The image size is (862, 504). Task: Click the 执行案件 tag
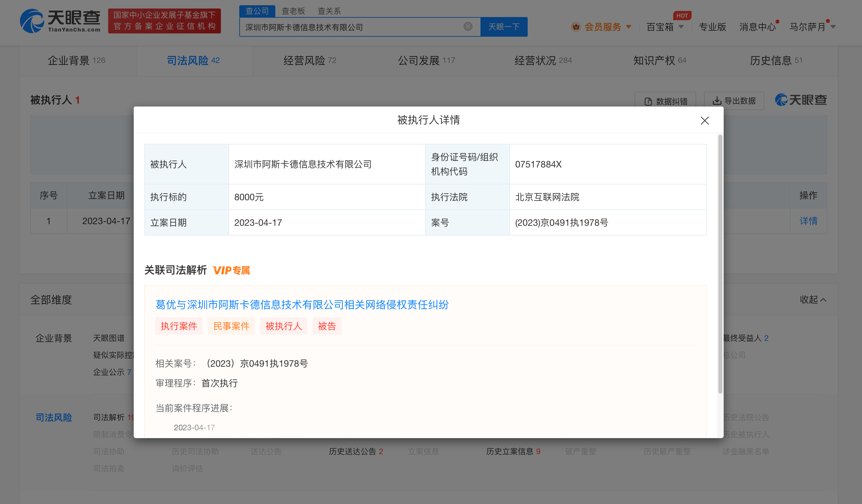179,326
